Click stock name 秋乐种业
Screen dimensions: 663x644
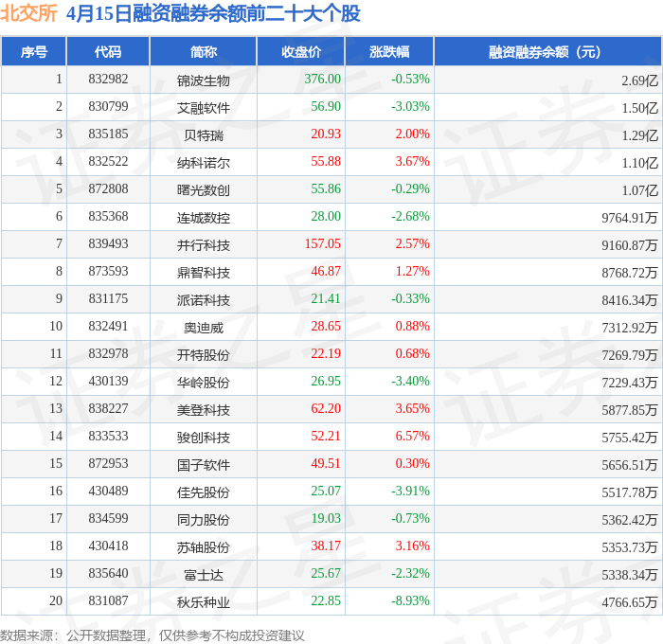click(x=204, y=602)
